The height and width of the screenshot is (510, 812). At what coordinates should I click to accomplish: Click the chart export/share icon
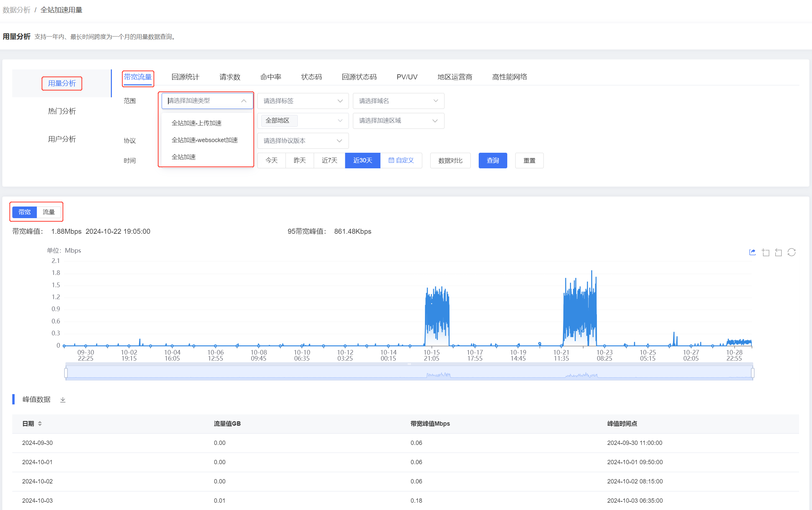(752, 252)
